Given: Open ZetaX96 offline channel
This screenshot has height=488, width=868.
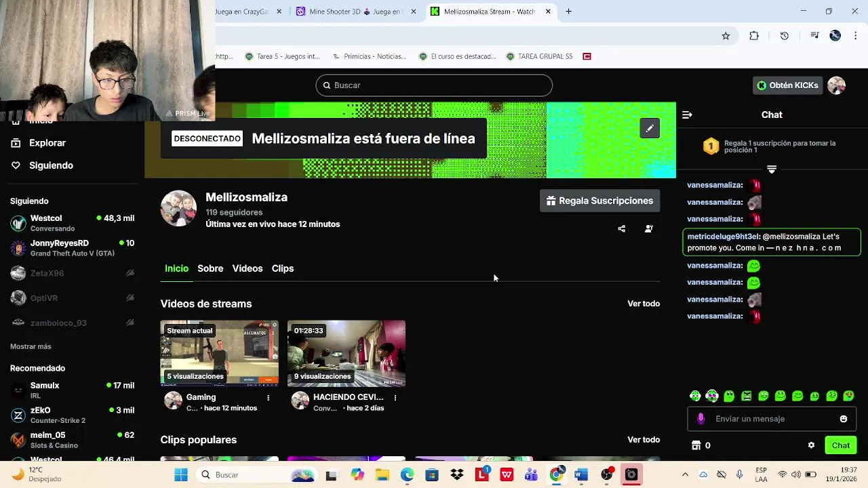Looking at the screenshot, I should pos(72,273).
